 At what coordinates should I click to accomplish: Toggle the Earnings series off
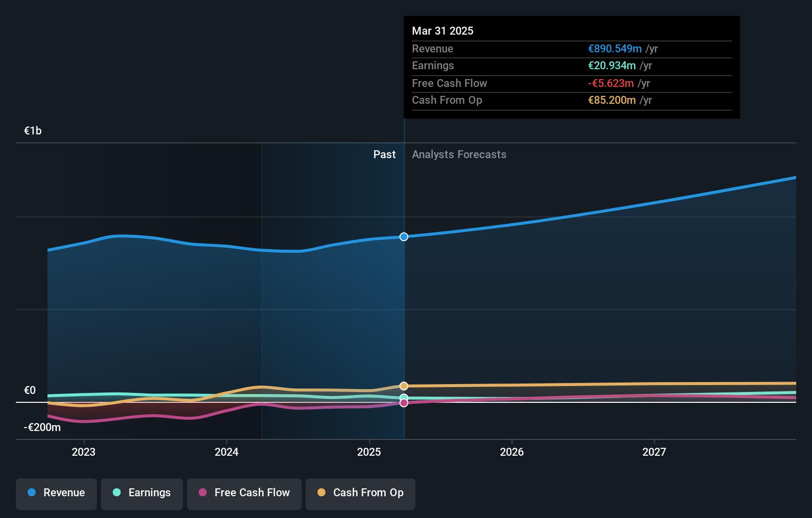tap(142, 494)
